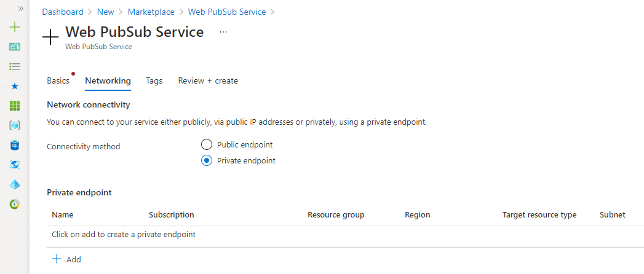Viewport: 644px width, 274px height.
Task: Go back to Dashboard breadcrumb
Action: 62,12
